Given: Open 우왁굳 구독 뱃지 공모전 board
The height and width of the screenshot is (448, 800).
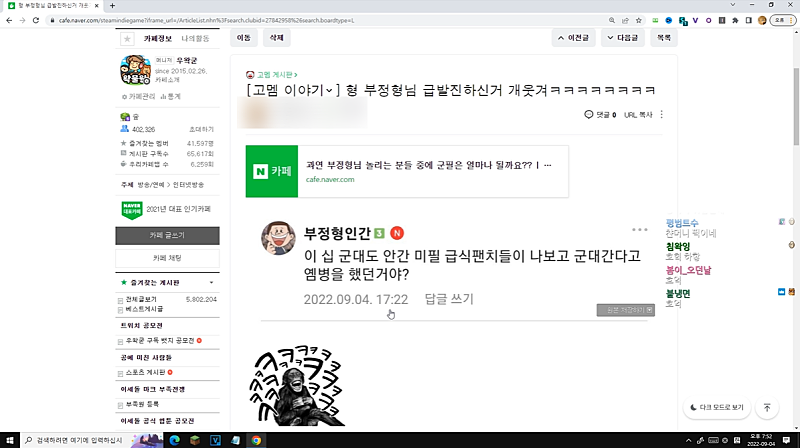Looking at the screenshot, I should [x=160, y=341].
